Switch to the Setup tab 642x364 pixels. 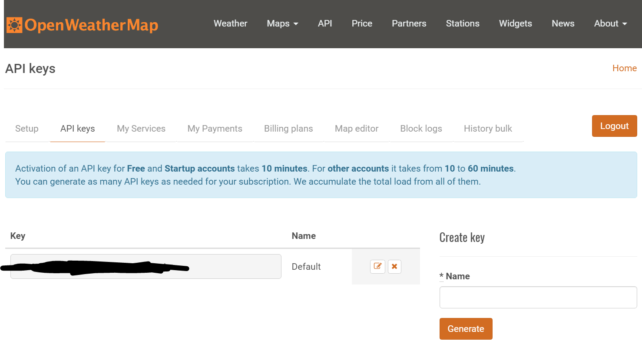click(x=27, y=129)
